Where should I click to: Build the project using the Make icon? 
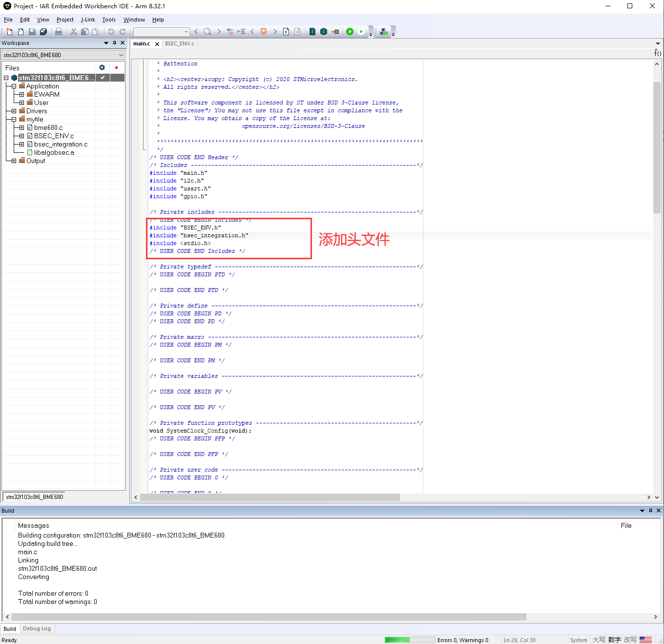(x=324, y=31)
